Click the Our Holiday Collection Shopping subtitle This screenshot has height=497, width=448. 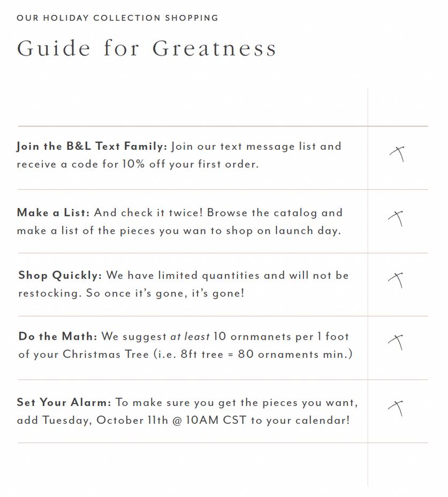pyautogui.click(x=117, y=18)
